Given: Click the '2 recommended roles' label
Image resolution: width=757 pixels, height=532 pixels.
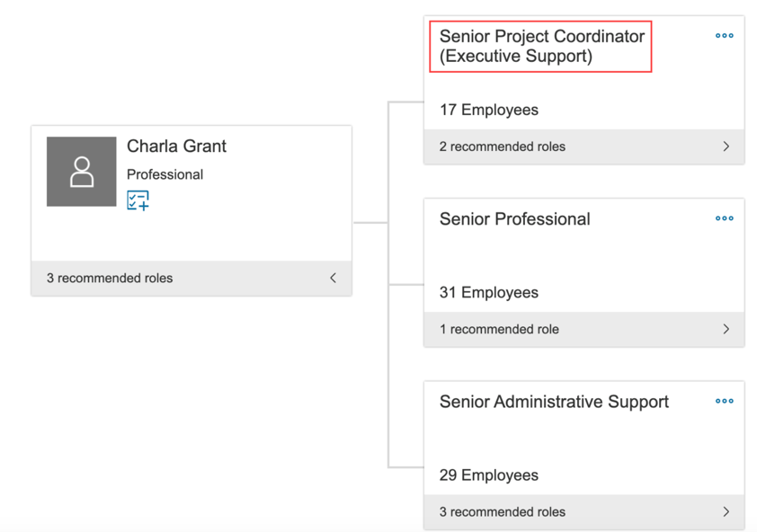Looking at the screenshot, I should (x=502, y=146).
